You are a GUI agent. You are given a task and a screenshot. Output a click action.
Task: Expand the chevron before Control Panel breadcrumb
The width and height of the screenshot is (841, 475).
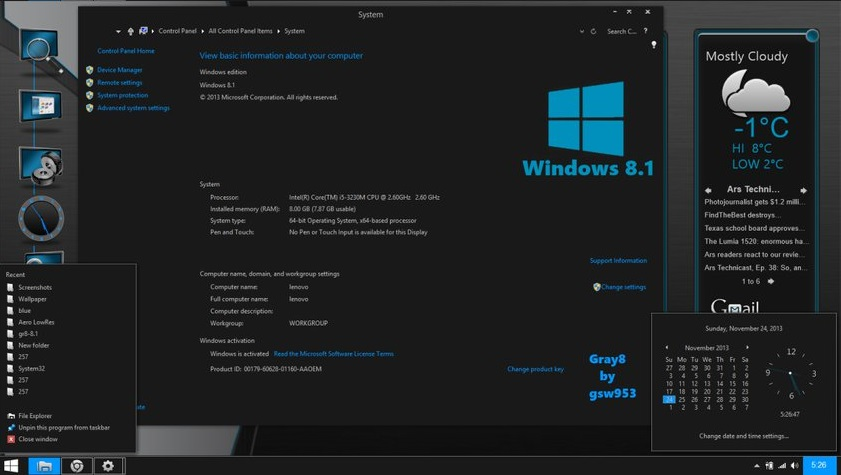click(x=153, y=31)
